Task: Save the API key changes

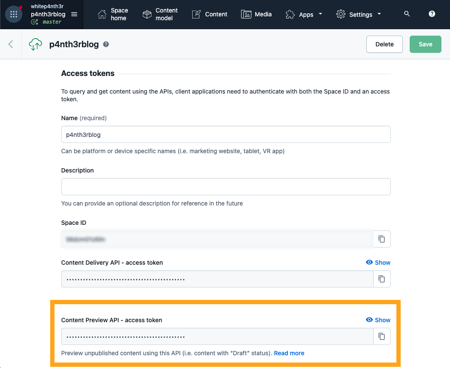Action: [425, 44]
